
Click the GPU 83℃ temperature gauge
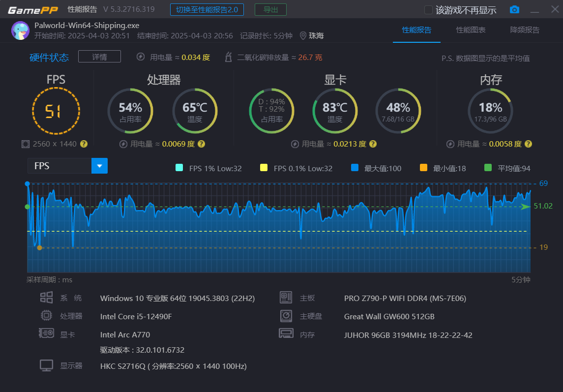click(x=335, y=111)
